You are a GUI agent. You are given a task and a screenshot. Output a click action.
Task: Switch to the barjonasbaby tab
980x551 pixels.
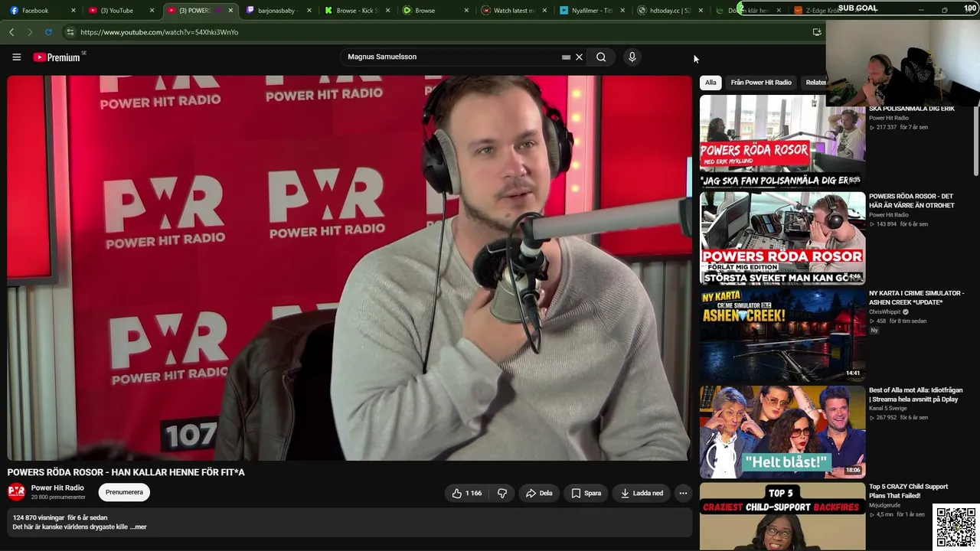(279, 11)
